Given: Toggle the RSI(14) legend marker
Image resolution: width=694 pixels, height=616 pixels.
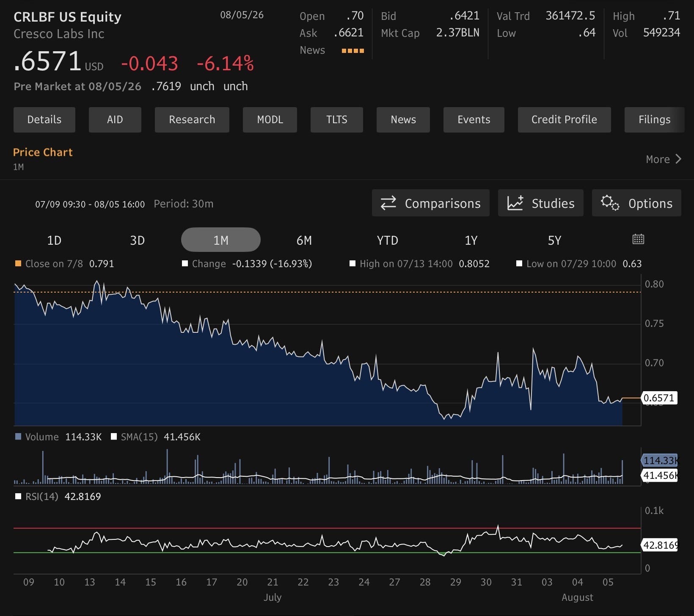Looking at the screenshot, I should (18, 496).
